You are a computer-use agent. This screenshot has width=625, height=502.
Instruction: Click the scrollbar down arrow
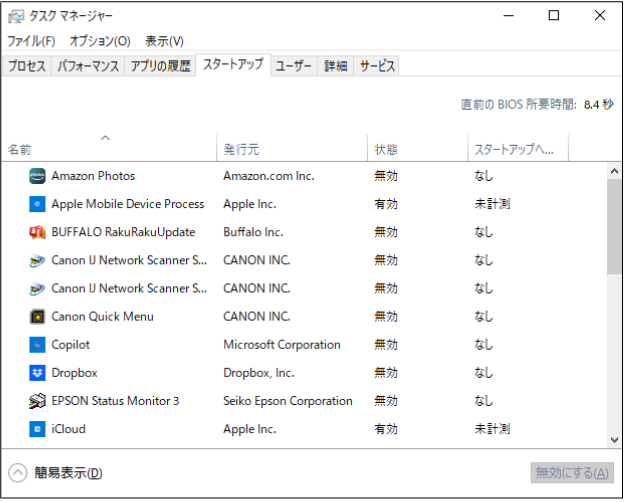pos(614,440)
